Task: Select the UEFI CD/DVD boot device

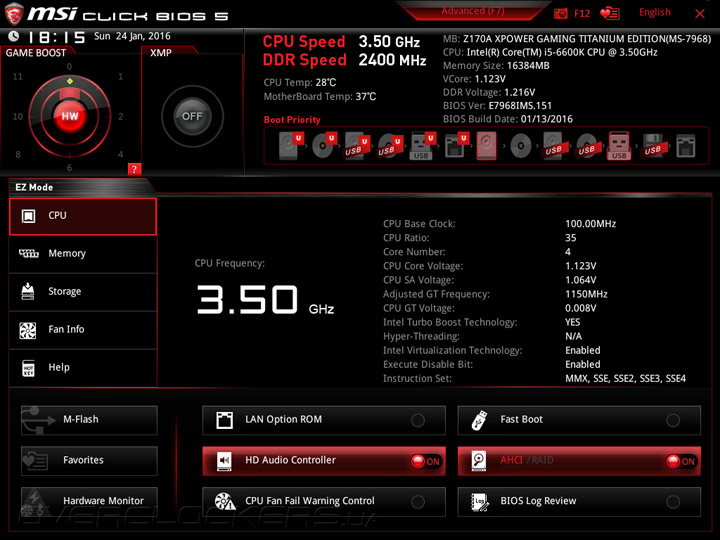Action: [324, 146]
